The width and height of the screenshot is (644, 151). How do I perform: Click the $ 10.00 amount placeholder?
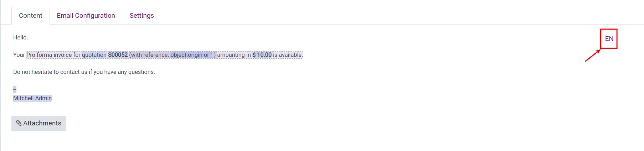262,55
